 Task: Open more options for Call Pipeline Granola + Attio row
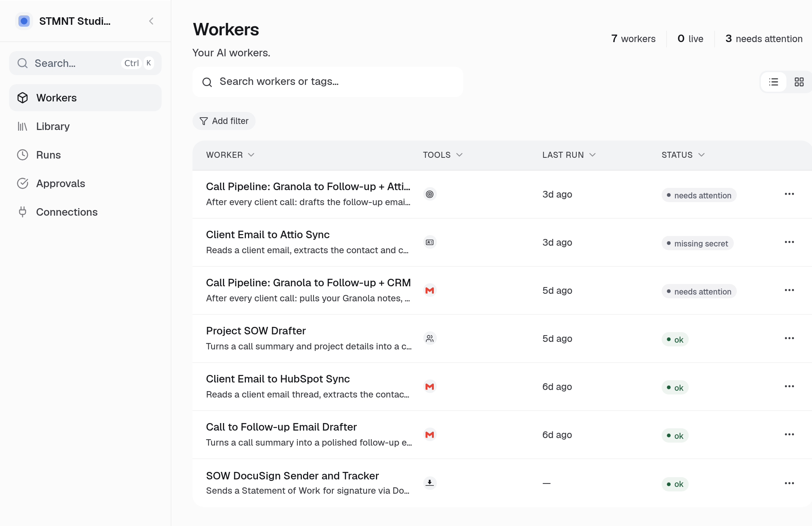point(789,194)
